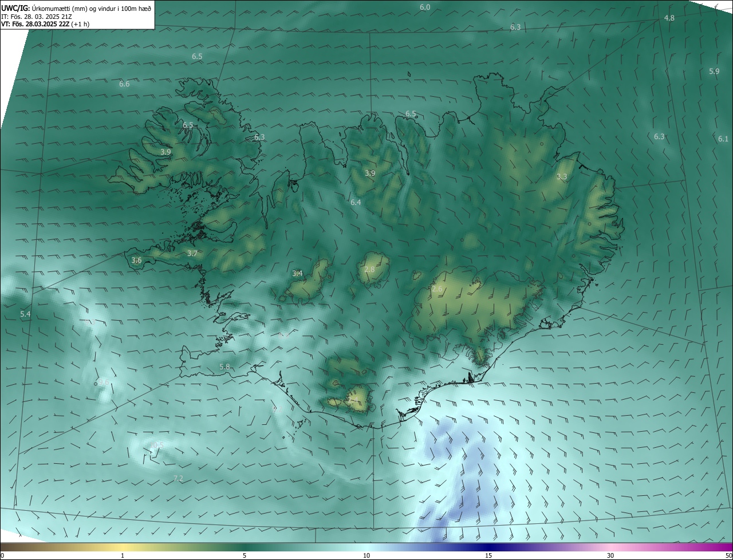Click the IT initial time line 21Z
This screenshot has width=733, height=560.
pyautogui.click(x=37, y=17)
